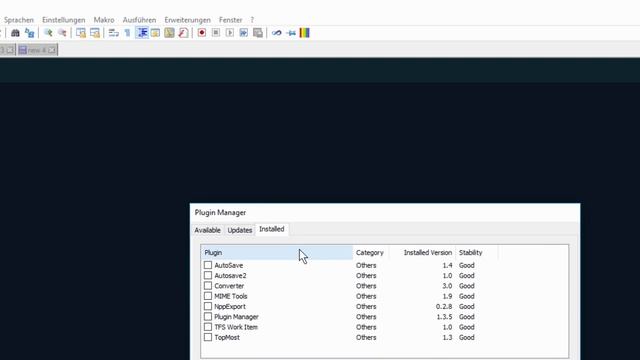Click the infinity-shaped toolbar icon
Viewport: 640px width, 360px height.
277,33
